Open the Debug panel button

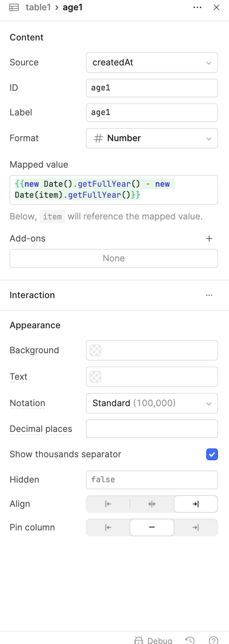[x=153, y=640]
